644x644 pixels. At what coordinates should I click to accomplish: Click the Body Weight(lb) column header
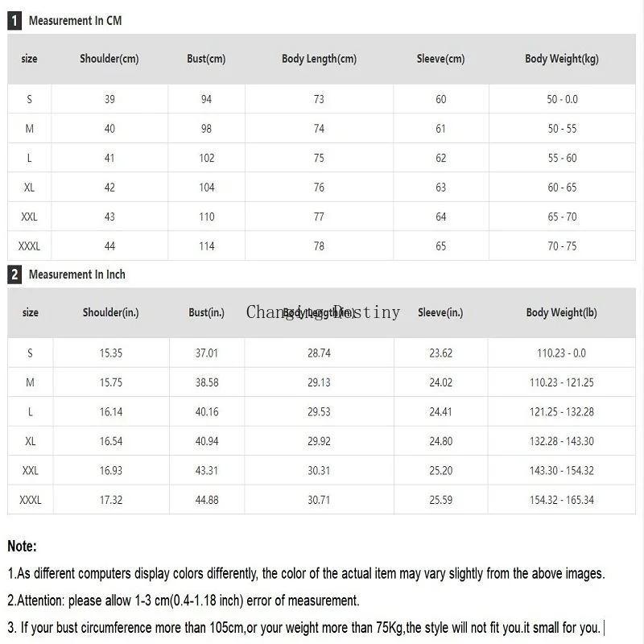561,312
